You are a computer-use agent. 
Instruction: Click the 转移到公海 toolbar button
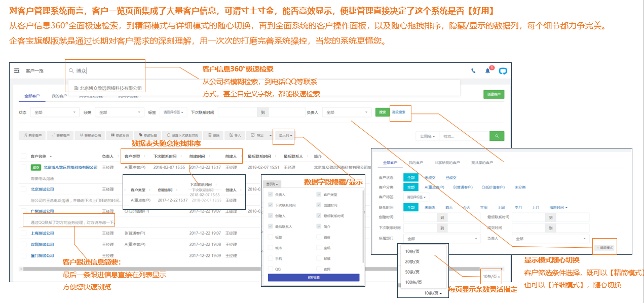pyautogui.click(x=90, y=135)
